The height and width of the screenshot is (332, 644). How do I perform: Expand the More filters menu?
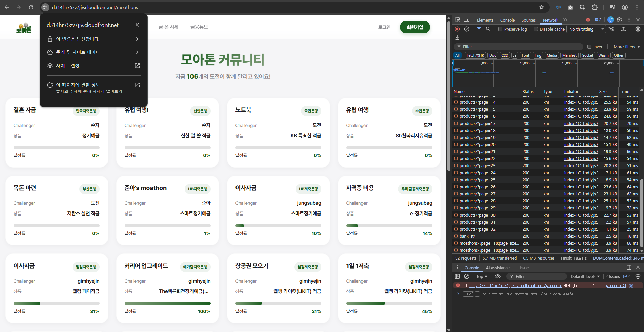pyautogui.click(x=627, y=47)
